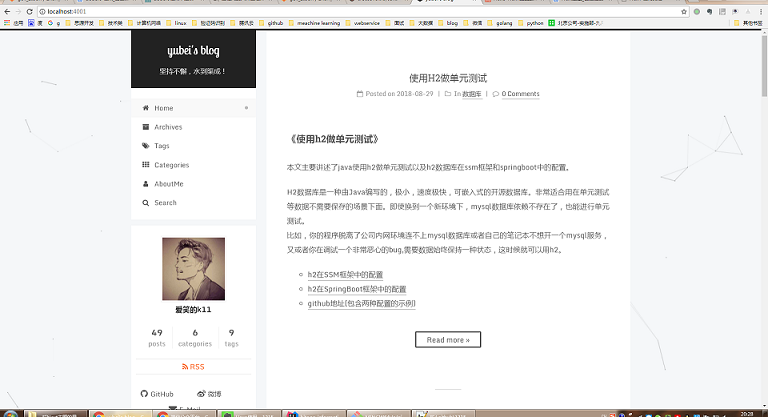The width and height of the screenshot is (768, 417).
Task: Open the python bookmark folder
Action: pyautogui.click(x=530, y=23)
